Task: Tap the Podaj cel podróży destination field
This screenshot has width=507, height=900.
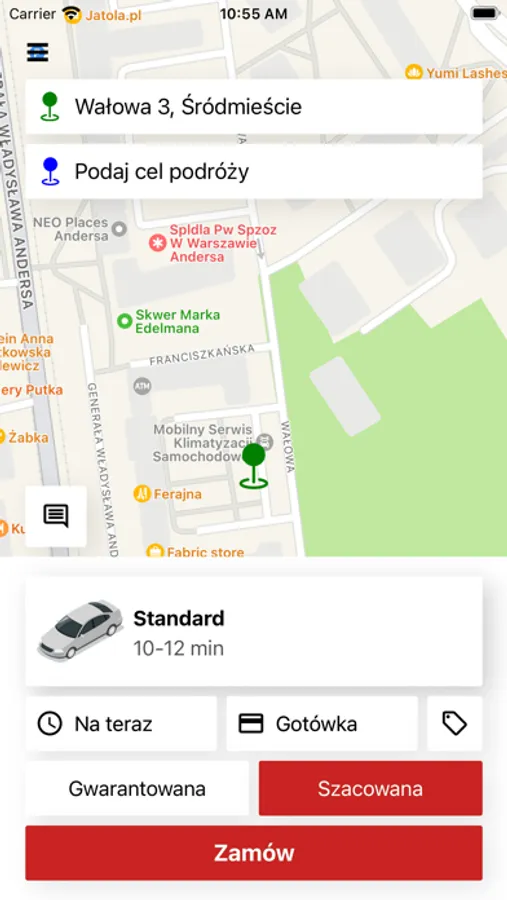Action: [254, 172]
